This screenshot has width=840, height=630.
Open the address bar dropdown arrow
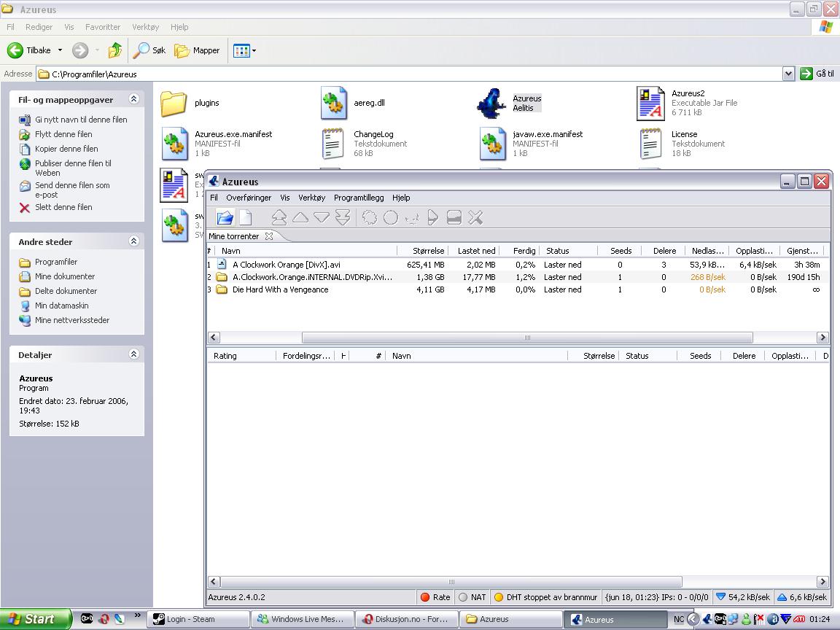point(788,74)
